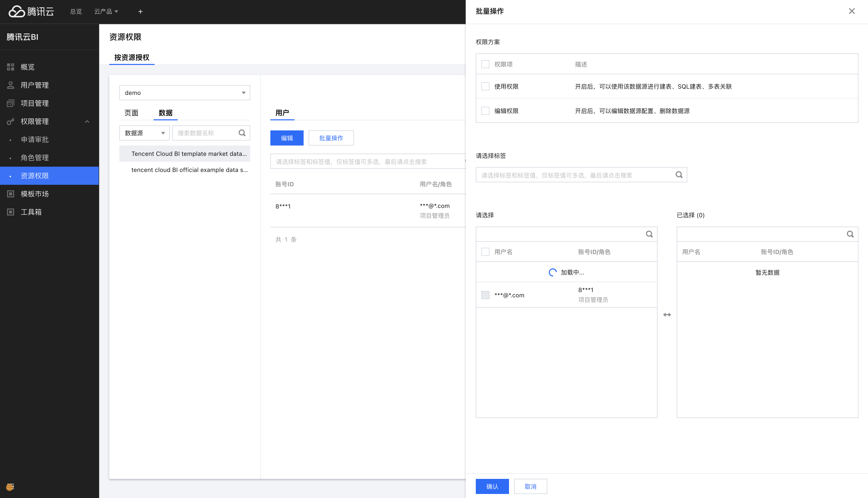Screen dimensions: 868x498
Task: Collapse the 权限管理 sidebar menu
Action: pyautogui.click(x=87, y=121)
